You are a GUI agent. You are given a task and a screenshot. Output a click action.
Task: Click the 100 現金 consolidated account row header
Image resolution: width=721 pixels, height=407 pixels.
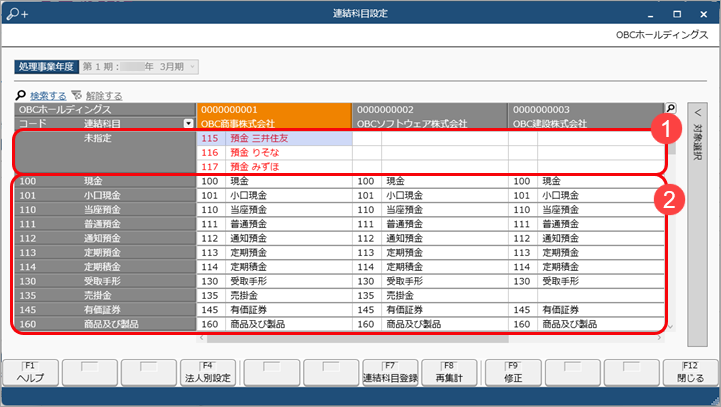click(105, 181)
